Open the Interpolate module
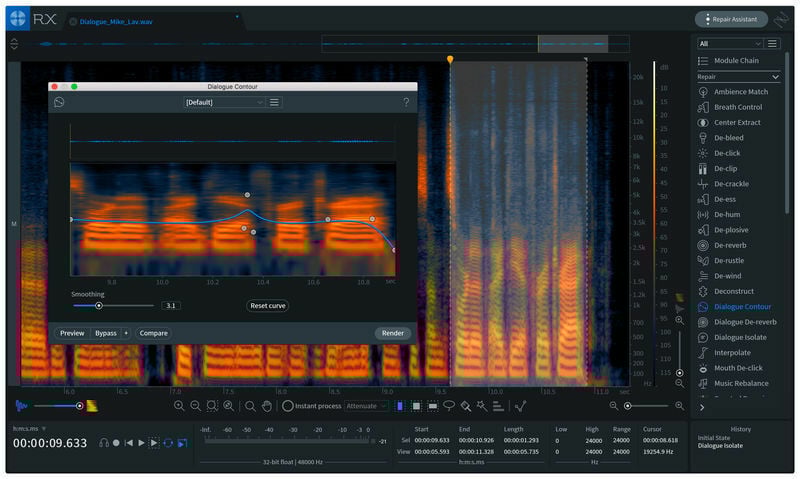800x479 pixels. 724,352
